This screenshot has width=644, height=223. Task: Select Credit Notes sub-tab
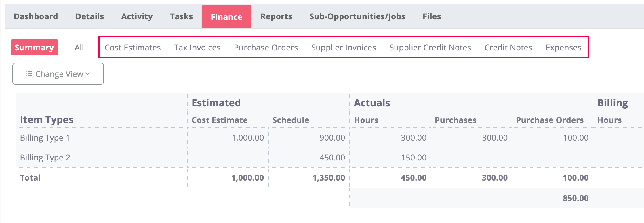point(508,48)
